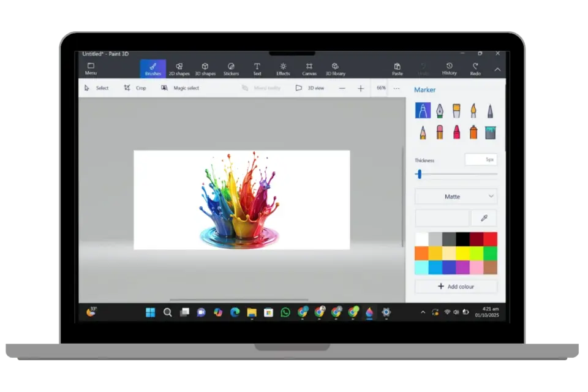The height and width of the screenshot is (392, 588).
Task: Pick the Watercolour brush
Action: (473, 110)
